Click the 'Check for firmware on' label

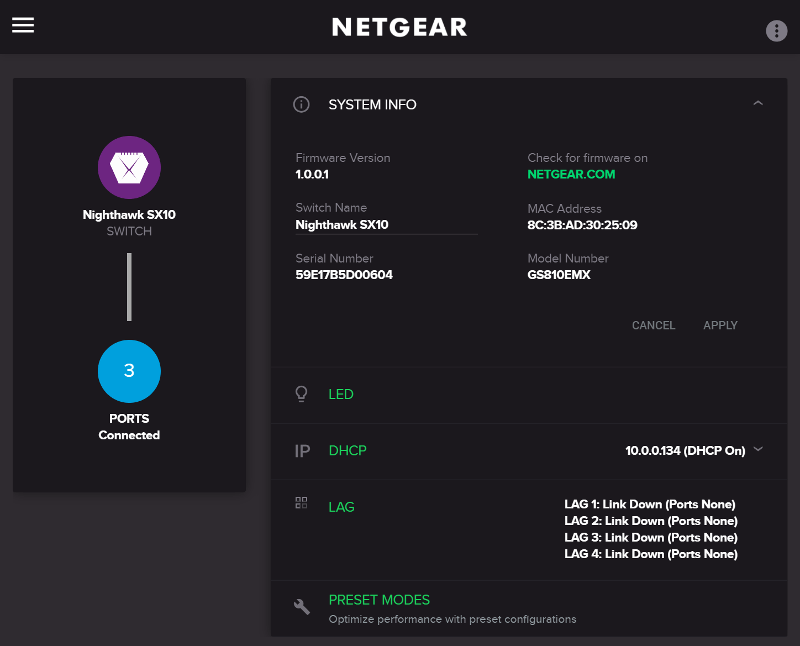click(x=587, y=158)
